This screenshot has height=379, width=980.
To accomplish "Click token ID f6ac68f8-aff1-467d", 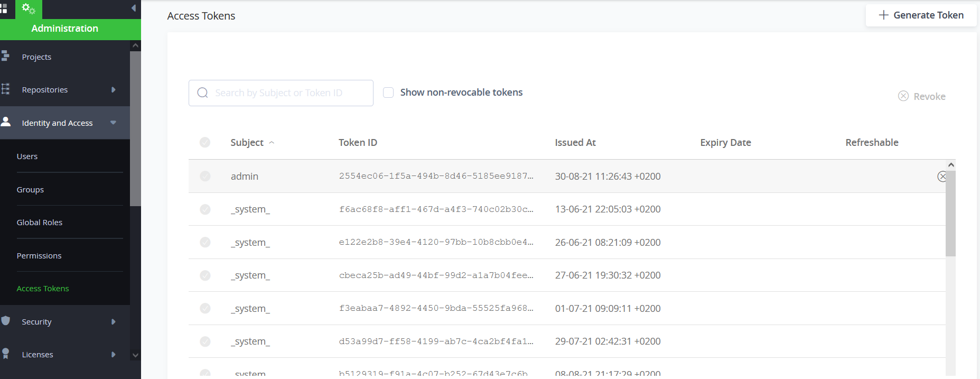I will coord(436,209).
